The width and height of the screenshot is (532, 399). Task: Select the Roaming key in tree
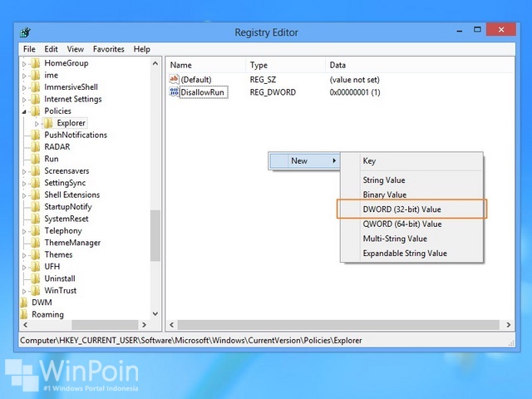point(47,314)
